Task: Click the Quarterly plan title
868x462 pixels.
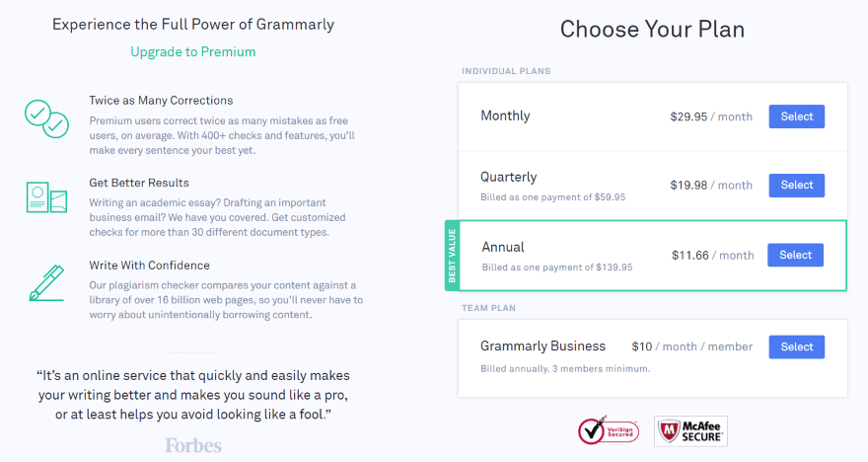Action: tap(509, 177)
